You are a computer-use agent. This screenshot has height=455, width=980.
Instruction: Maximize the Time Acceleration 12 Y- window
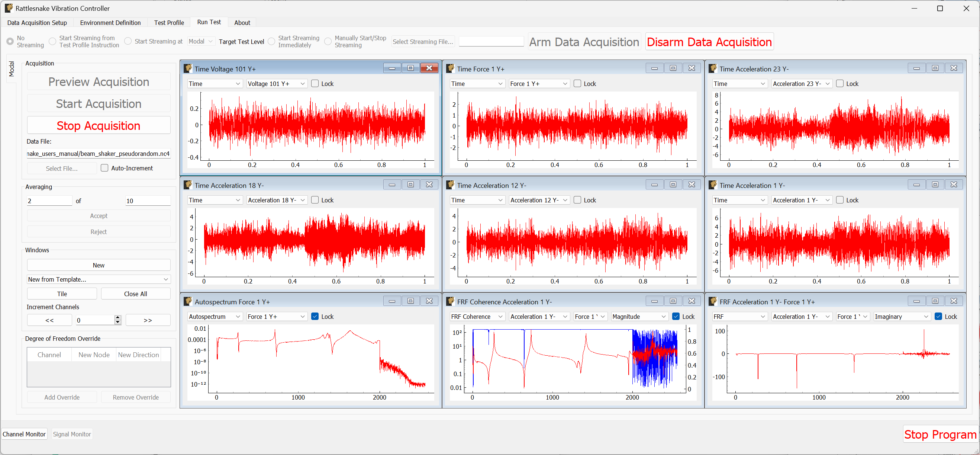coord(673,184)
